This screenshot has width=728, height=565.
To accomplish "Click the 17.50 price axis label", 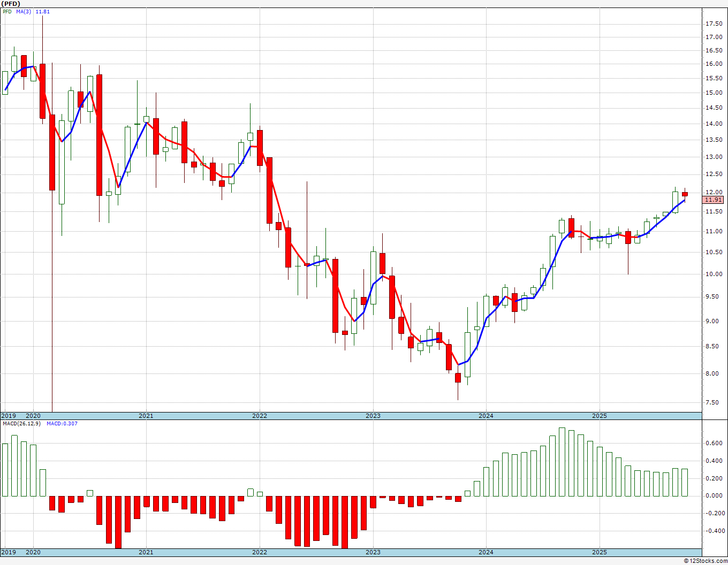I will 714,24.
